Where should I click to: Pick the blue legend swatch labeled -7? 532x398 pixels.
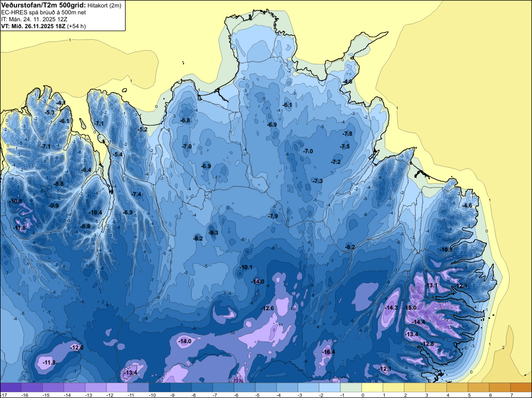click(223, 387)
